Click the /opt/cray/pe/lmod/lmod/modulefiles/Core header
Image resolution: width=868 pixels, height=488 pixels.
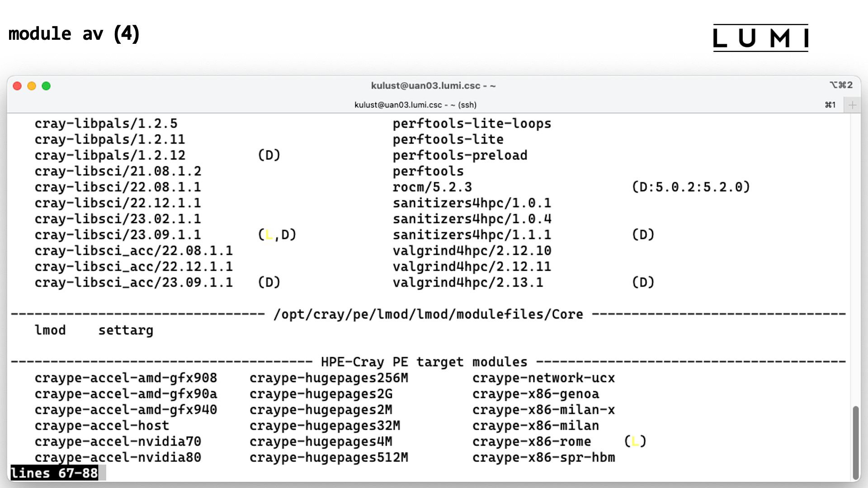tap(428, 314)
